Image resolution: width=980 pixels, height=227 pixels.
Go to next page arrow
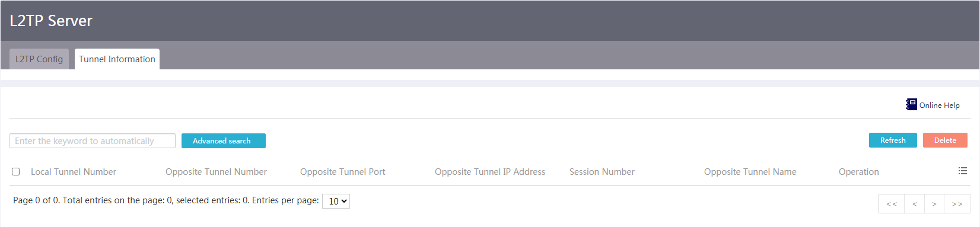click(x=934, y=204)
